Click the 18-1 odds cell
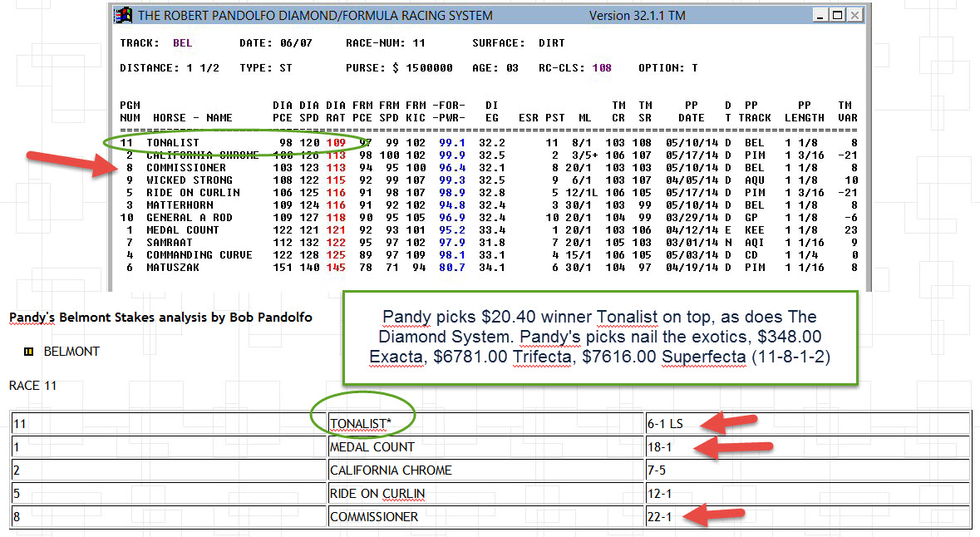This screenshot has width=980, height=537. click(807, 447)
